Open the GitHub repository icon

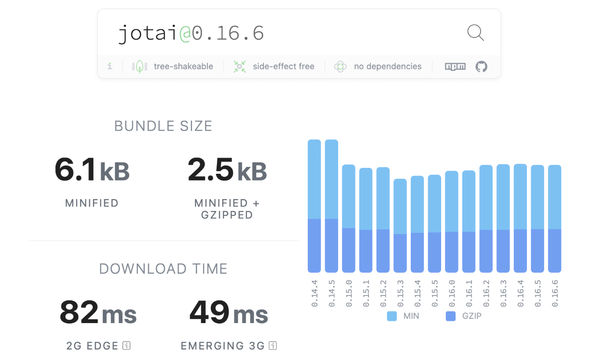pyautogui.click(x=481, y=67)
